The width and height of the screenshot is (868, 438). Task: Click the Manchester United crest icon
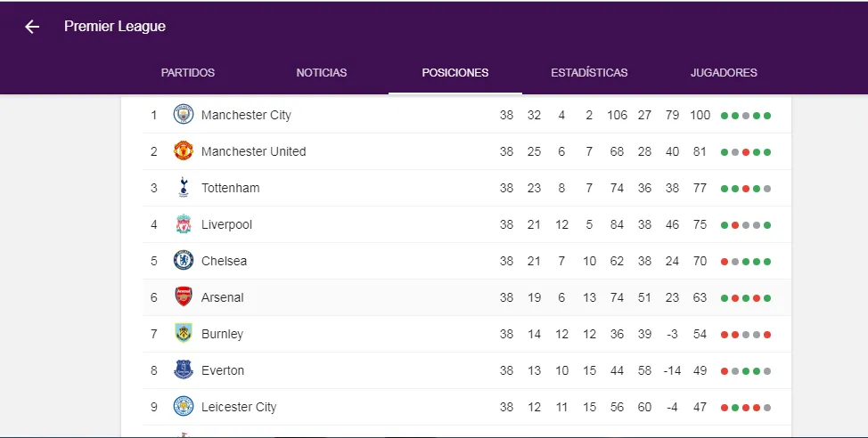coord(184,151)
